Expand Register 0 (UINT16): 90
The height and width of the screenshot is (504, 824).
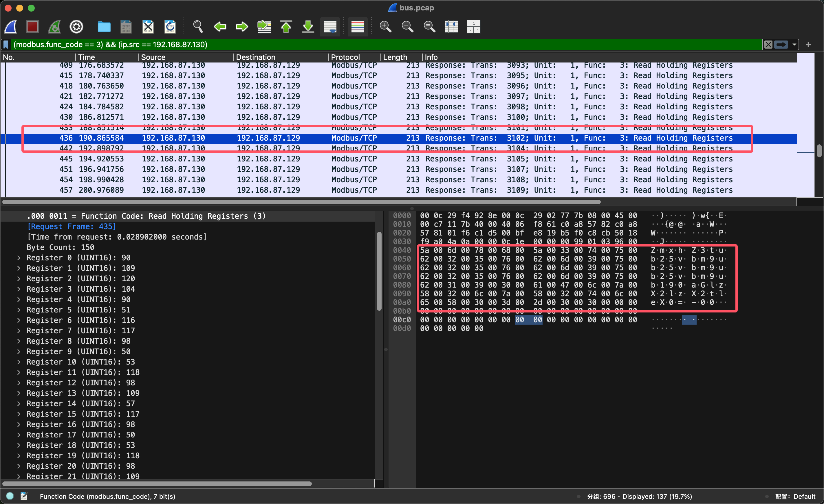click(19, 258)
